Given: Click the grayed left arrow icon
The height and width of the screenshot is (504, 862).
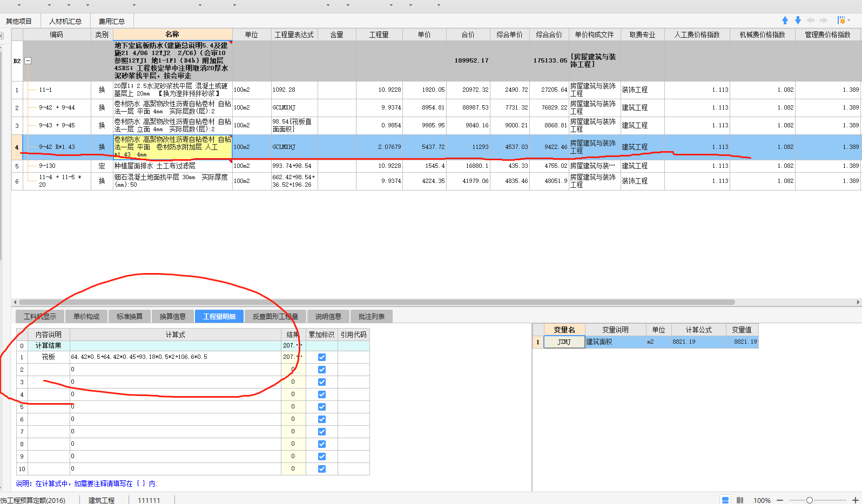Looking at the screenshot, I should [811, 20].
